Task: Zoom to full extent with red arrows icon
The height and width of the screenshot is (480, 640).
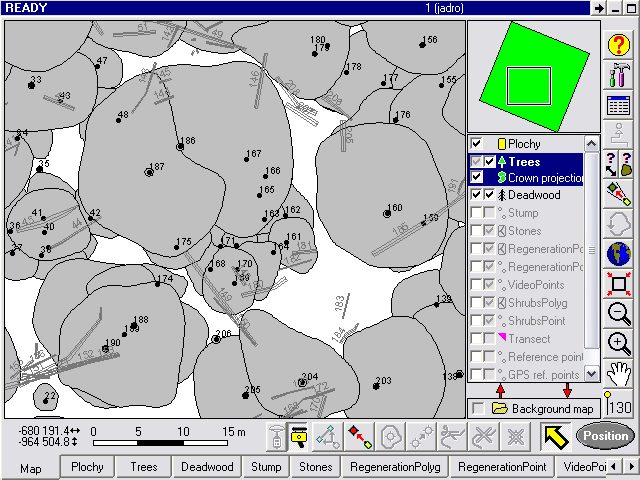Action: click(x=619, y=284)
